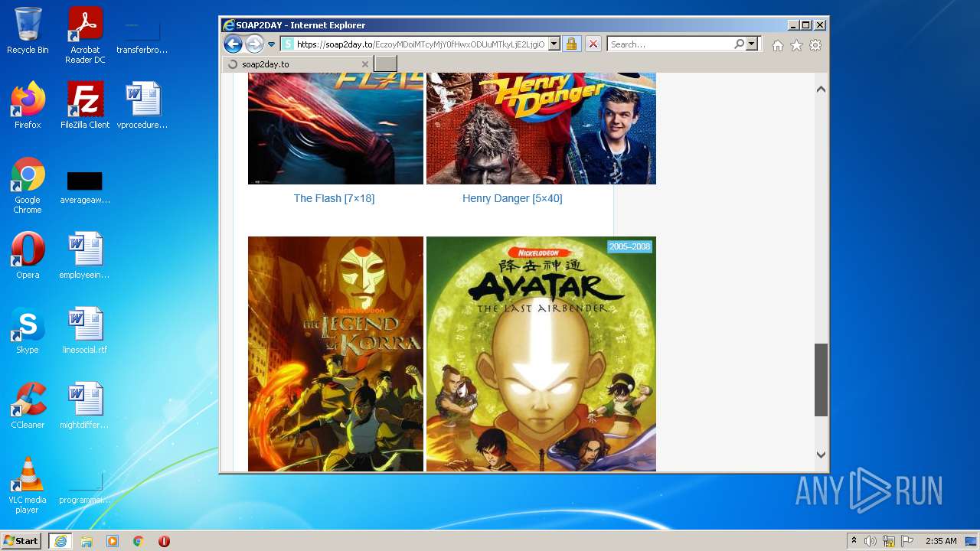980x551 pixels.
Task: Open the Legend of Korra poster
Action: 335,354
